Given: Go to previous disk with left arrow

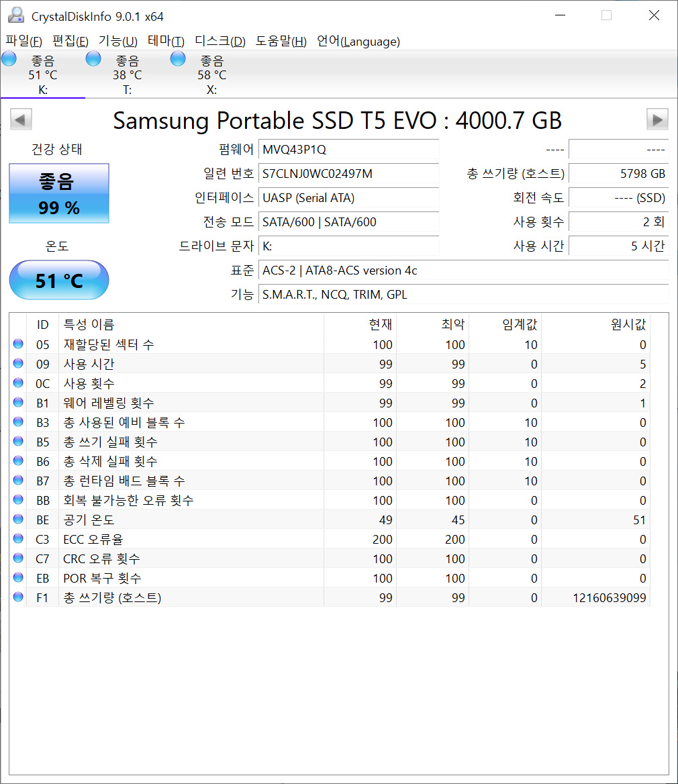Looking at the screenshot, I should (21, 119).
